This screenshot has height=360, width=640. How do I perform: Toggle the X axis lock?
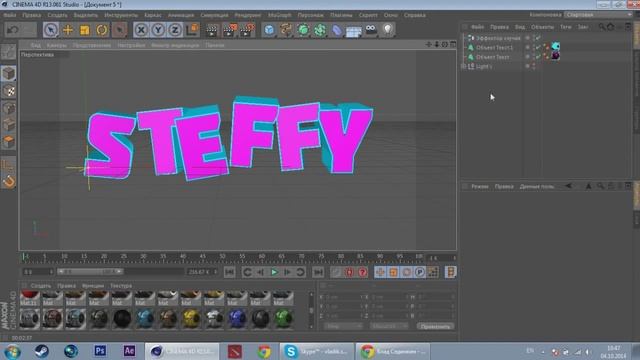141,30
